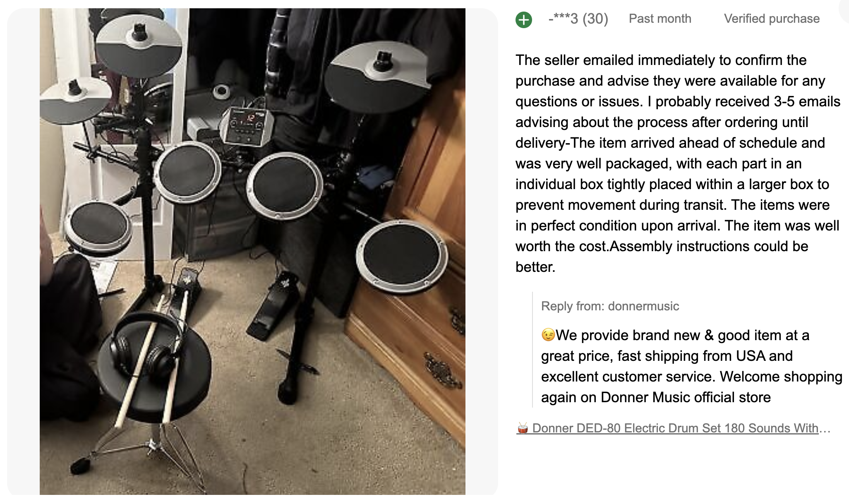Click the Verified purchase label

coord(772,19)
